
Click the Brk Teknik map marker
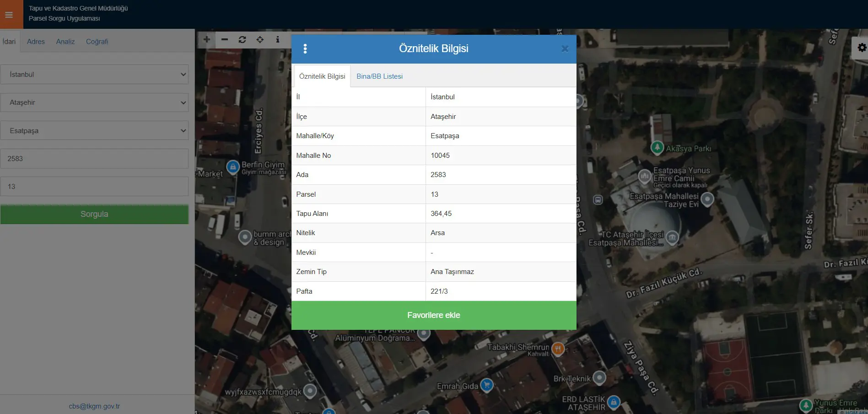pyautogui.click(x=599, y=378)
